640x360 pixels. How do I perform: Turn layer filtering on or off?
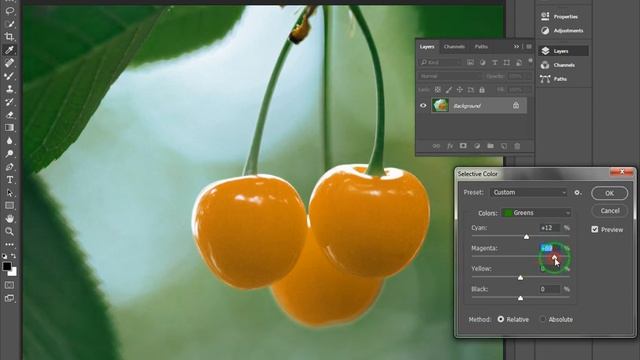530,61
